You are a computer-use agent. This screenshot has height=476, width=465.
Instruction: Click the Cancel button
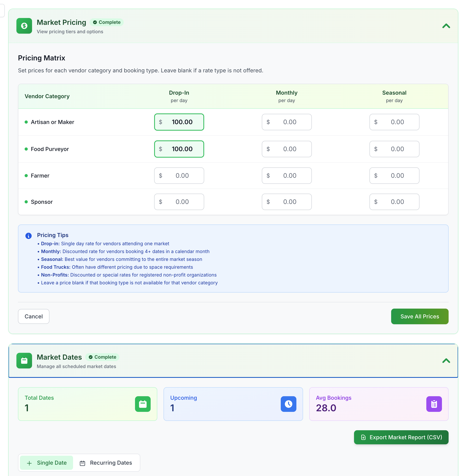(x=34, y=316)
